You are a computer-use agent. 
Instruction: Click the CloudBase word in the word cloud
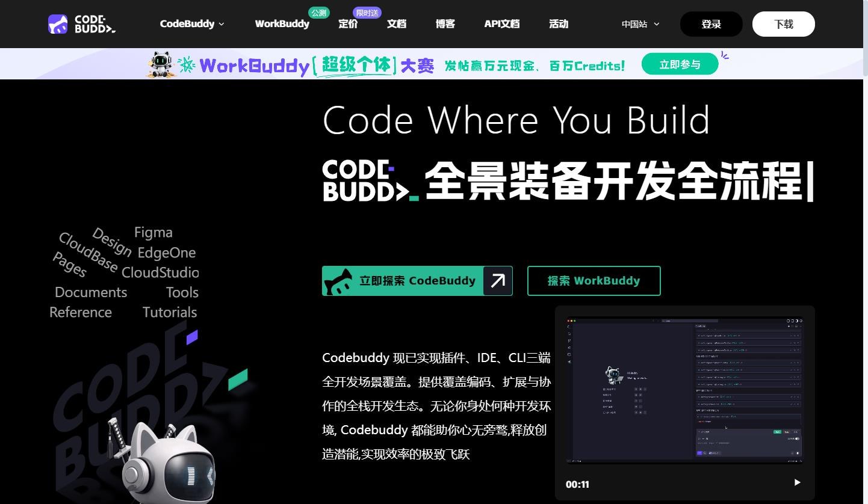tap(88, 252)
